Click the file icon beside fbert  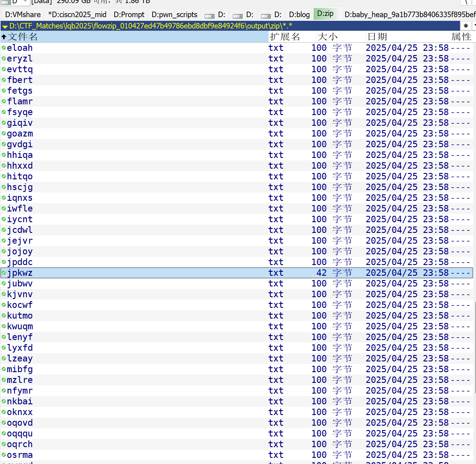(x=4, y=80)
